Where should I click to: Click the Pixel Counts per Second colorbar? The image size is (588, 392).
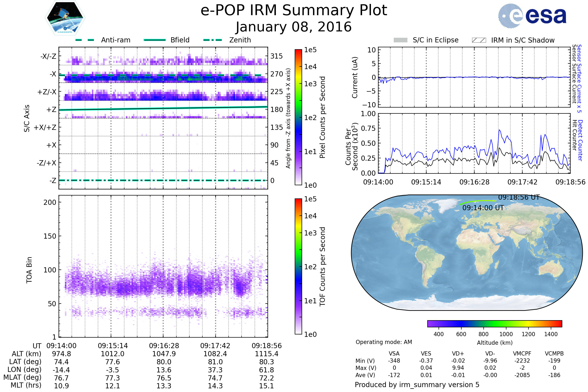(x=298, y=117)
